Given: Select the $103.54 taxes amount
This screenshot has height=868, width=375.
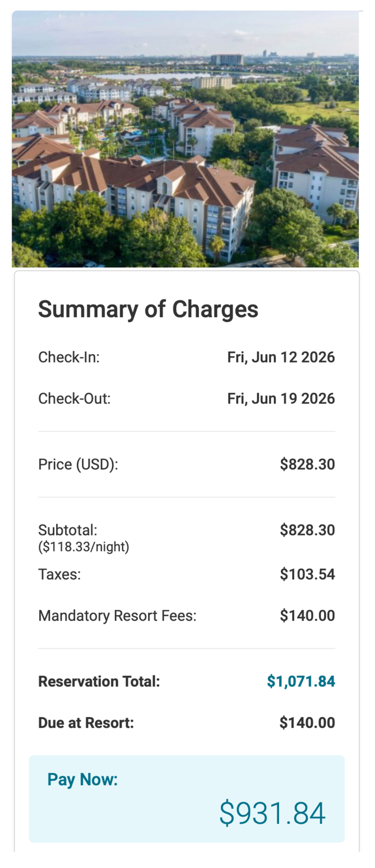Looking at the screenshot, I should coord(307,574).
